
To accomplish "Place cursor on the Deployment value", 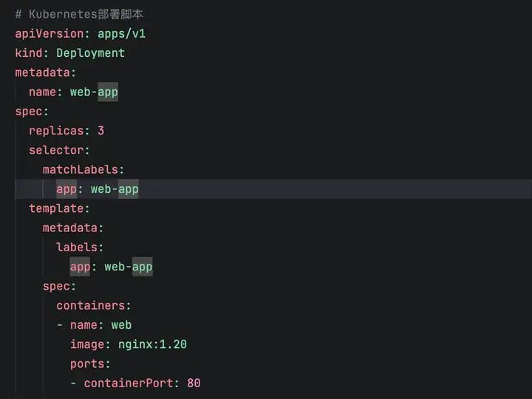I will [x=90, y=53].
